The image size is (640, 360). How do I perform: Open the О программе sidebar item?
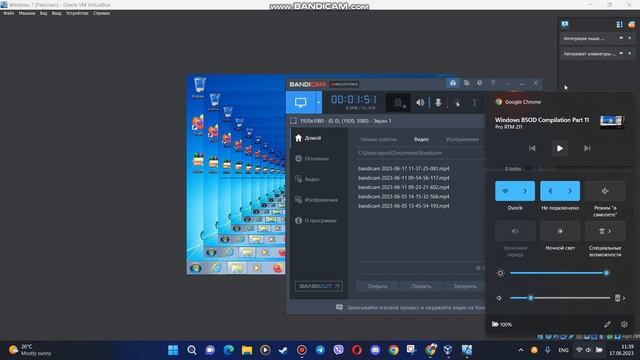coord(320,220)
